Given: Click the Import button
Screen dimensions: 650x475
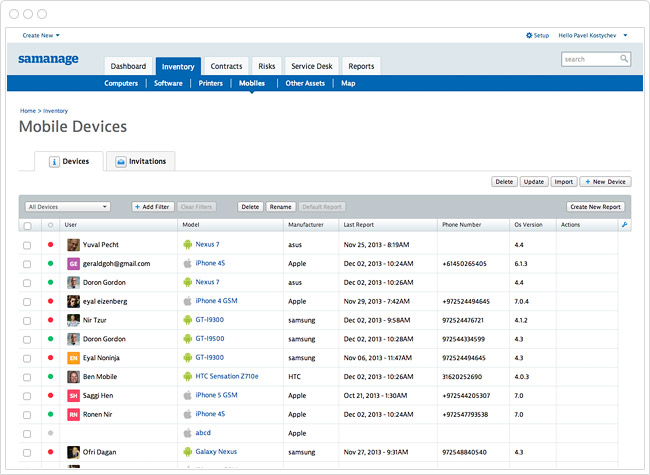Looking at the screenshot, I should pos(563,182).
